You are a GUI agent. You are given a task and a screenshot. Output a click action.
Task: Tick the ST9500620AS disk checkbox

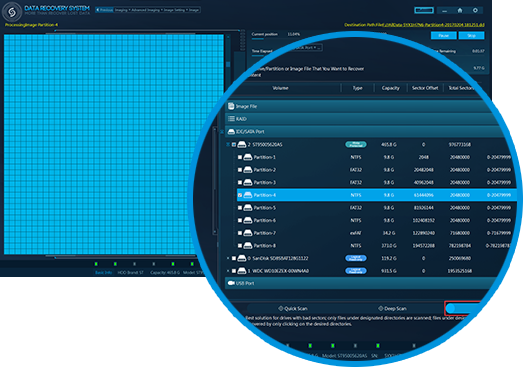pyautogui.click(x=234, y=145)
